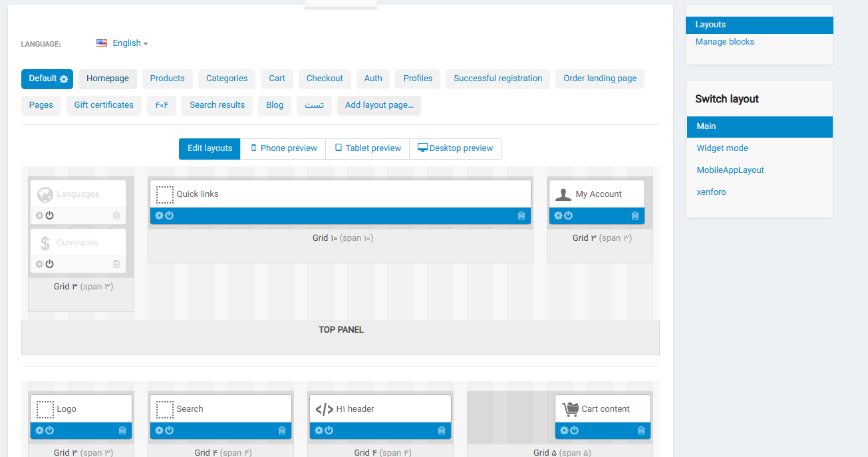The width and height of the screenshot is (868, 457).
Task: Open settings gear on H1 header block
Action: click(x=319, y=430)
